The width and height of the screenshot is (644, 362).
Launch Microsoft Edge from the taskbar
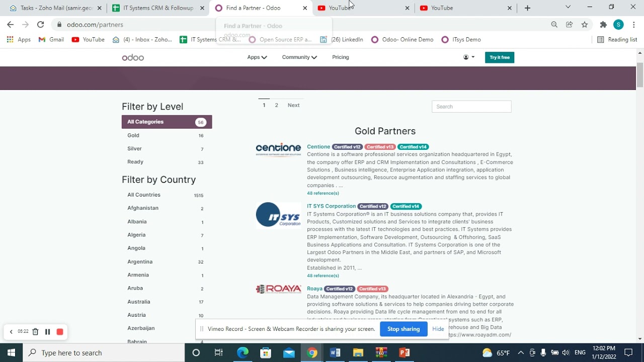pyautogui.click(x=243, y=352)
